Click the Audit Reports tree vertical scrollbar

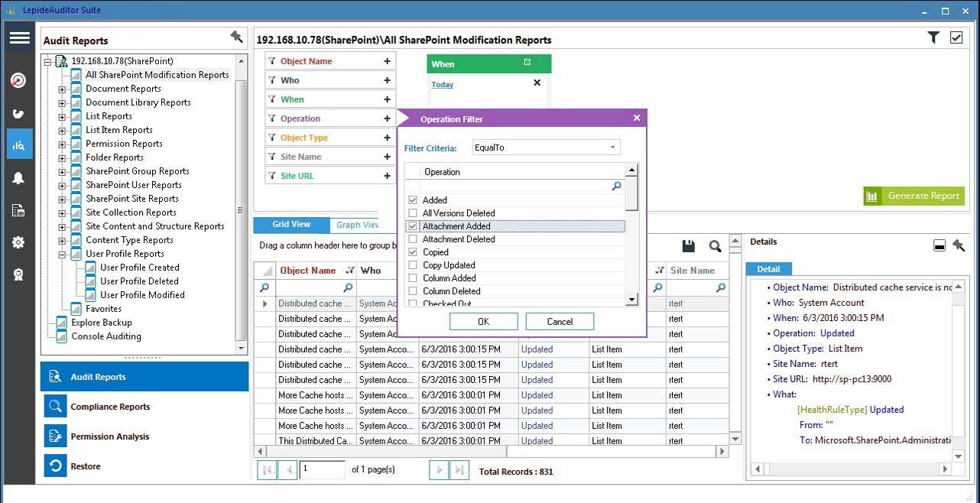pos(242,206)
